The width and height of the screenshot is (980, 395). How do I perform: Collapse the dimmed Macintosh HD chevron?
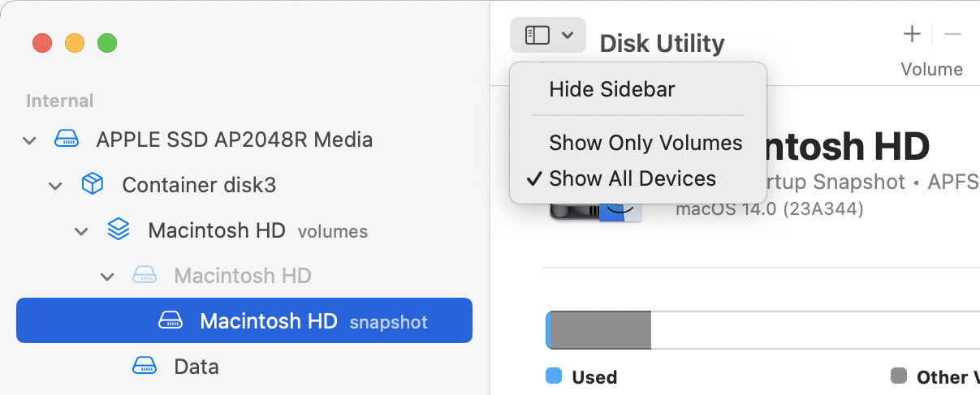[107, 277]
